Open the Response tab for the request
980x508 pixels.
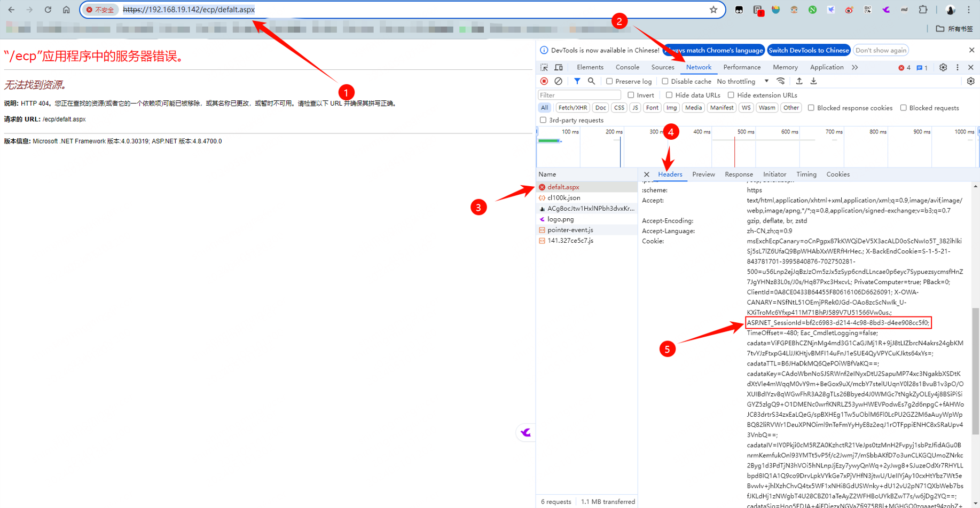tap(739, 174)
